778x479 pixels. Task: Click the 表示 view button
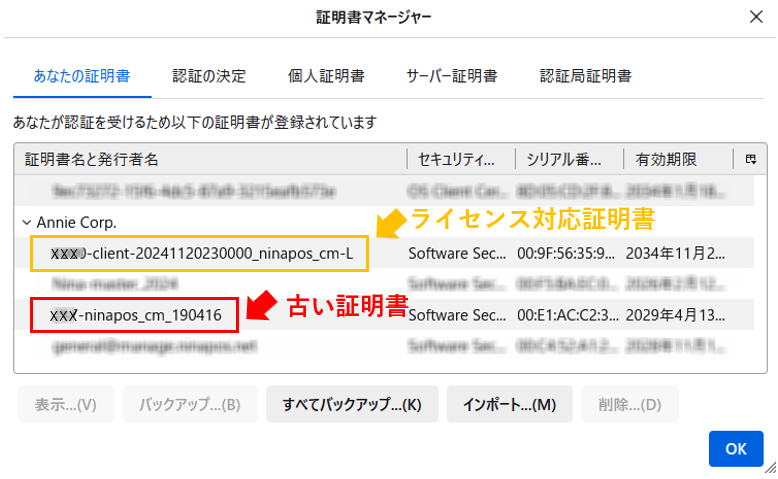pos(65,405)
